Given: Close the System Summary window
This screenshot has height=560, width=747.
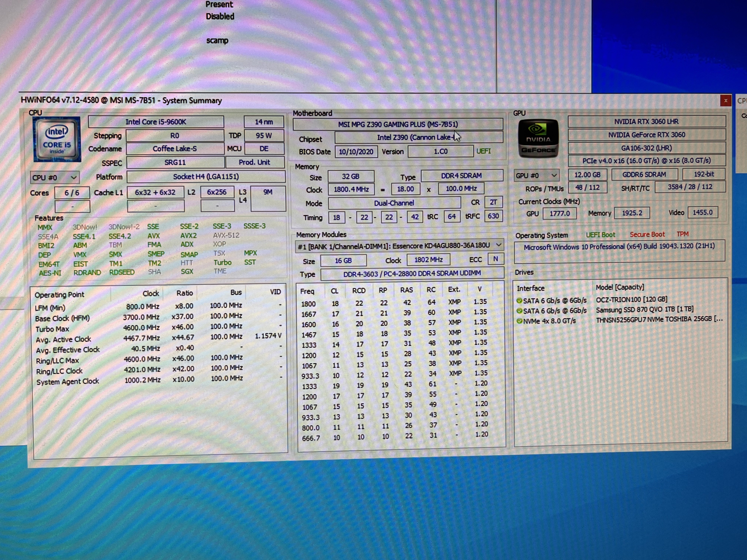Looking at the screenshot, I should pyautogui.click(x=725, y=101).
